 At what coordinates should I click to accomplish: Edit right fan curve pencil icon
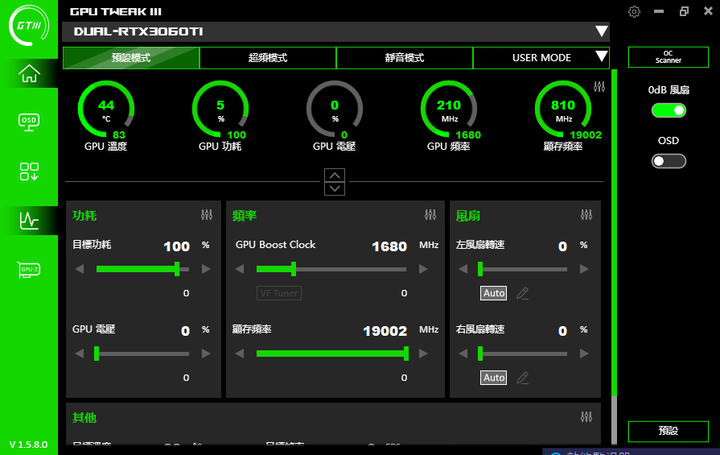click(x=523, y=378)
